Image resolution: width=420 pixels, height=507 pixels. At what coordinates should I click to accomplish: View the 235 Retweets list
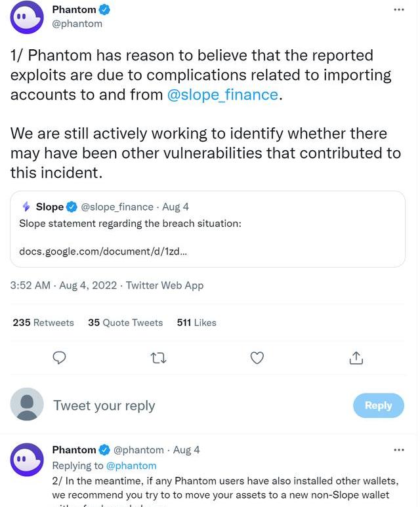pos(43,323)
